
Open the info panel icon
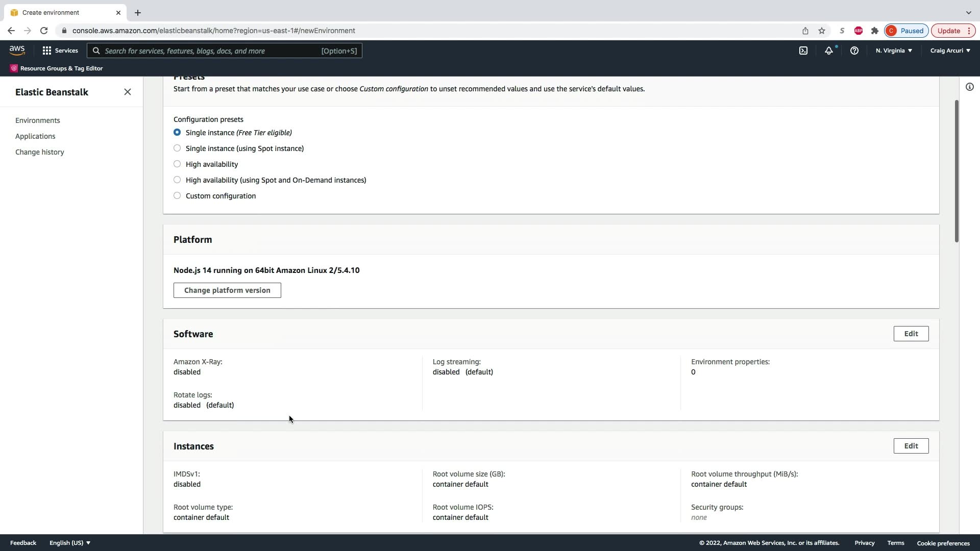969,87
